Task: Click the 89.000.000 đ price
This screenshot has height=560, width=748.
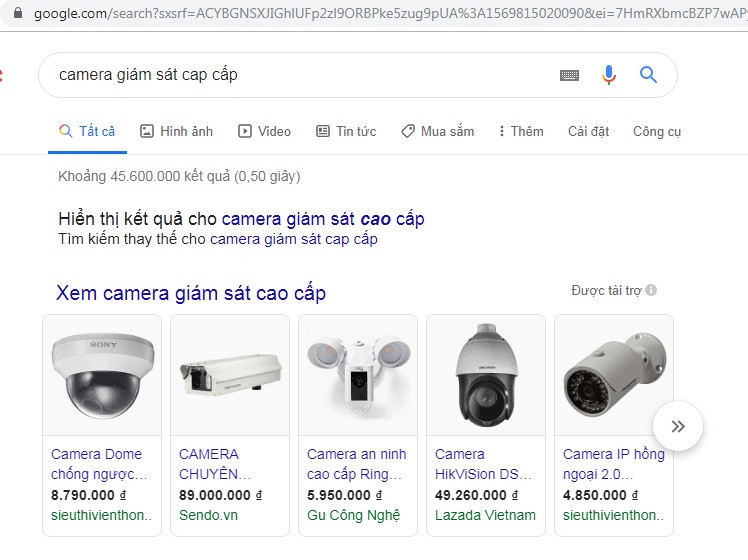Action: click(x=220, y=495)
